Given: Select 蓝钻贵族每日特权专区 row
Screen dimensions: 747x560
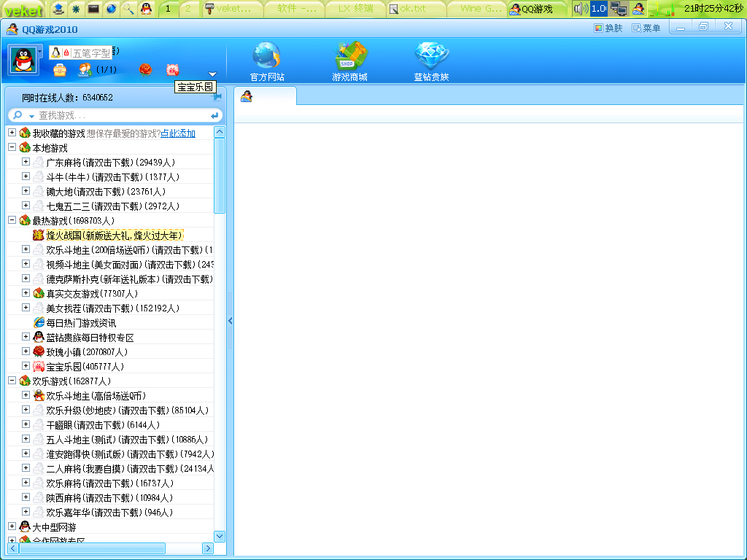Looking at the screenshot, I should [90, 338].
